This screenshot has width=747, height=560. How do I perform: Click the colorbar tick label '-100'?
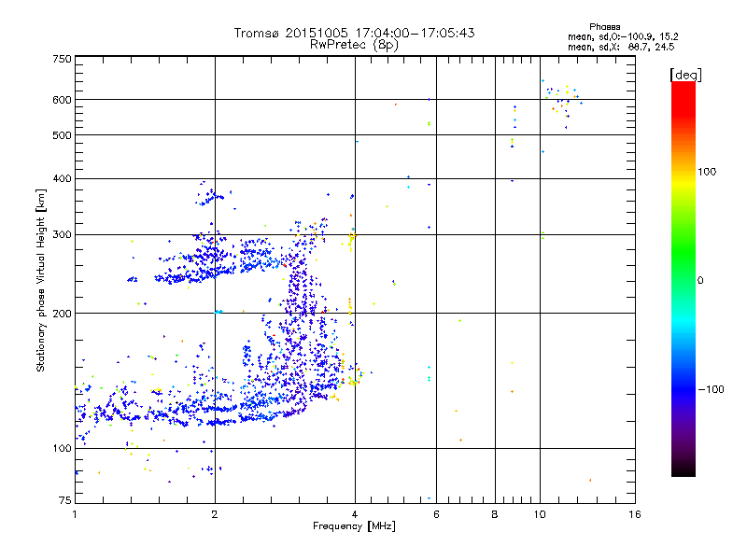coord(711,389)
